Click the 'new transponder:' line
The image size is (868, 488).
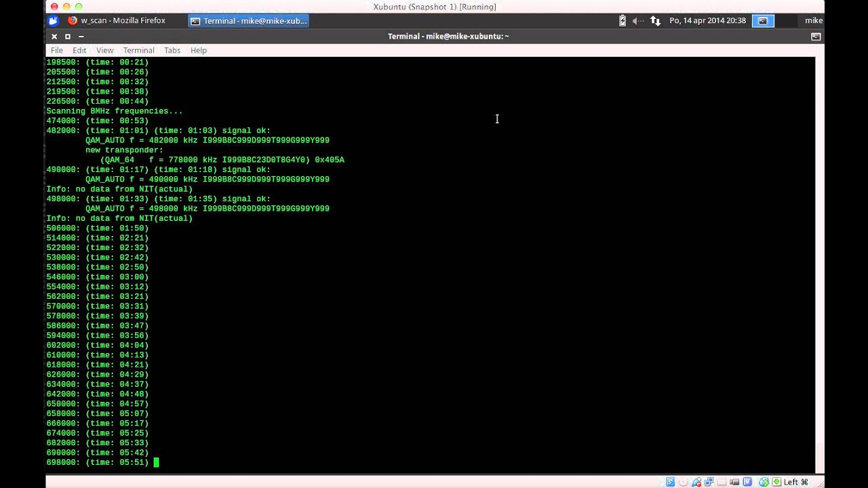124,150
